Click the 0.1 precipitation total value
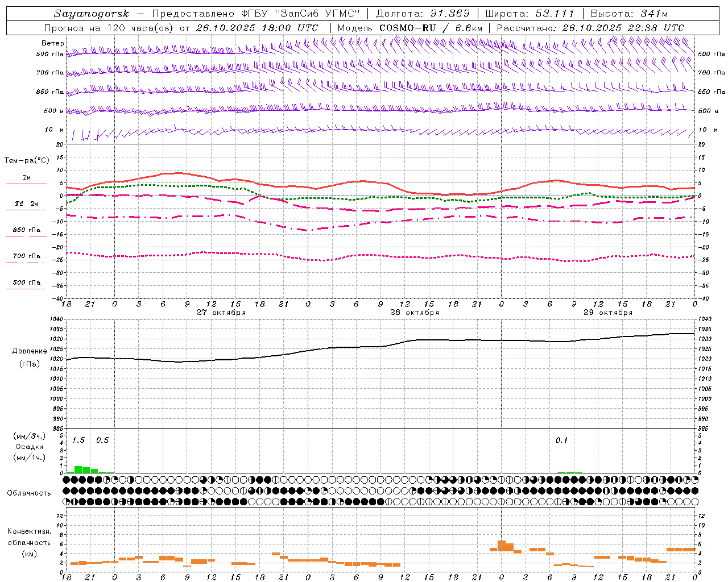The height and width of the screenshot is (582, 728). [x=562, y=440]
